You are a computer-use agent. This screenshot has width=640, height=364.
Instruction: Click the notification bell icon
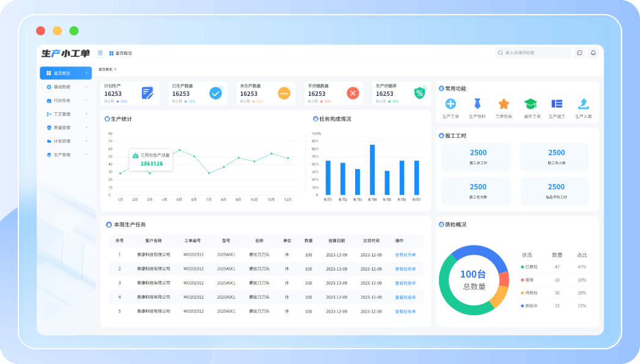tap(592, 53)
